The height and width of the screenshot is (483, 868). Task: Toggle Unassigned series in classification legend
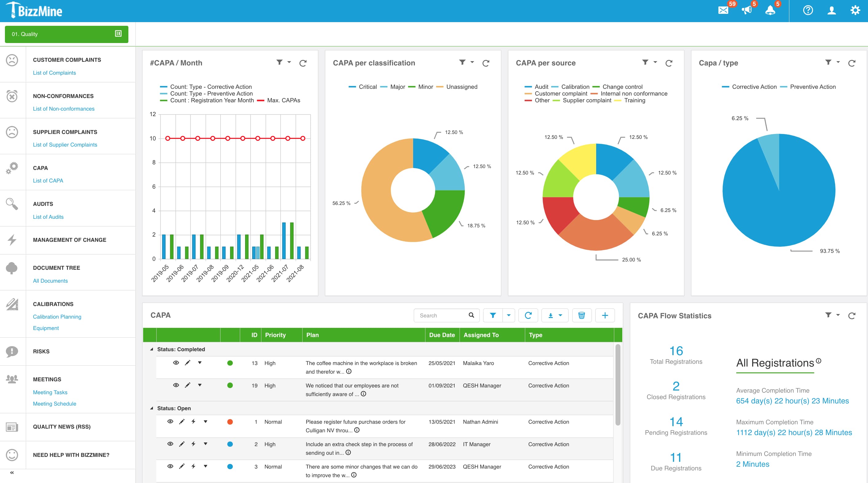pos(461,87)
